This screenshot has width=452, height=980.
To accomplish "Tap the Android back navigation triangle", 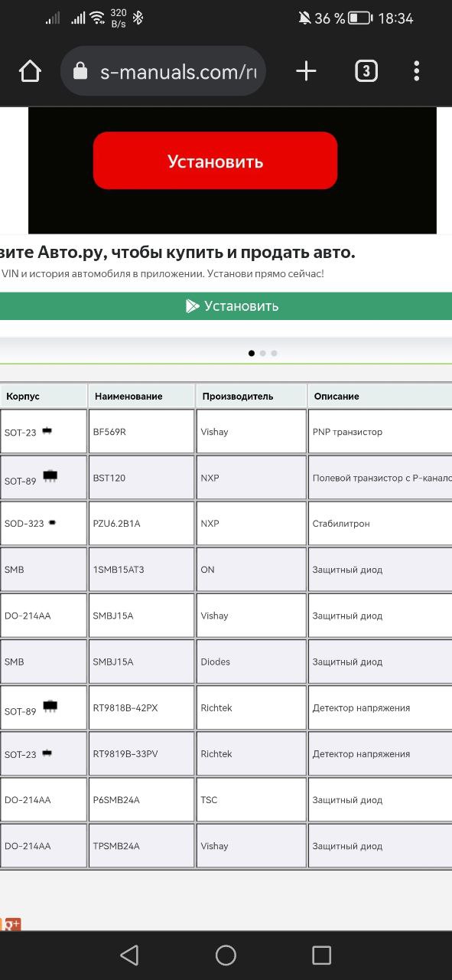I will click(129, 955).
